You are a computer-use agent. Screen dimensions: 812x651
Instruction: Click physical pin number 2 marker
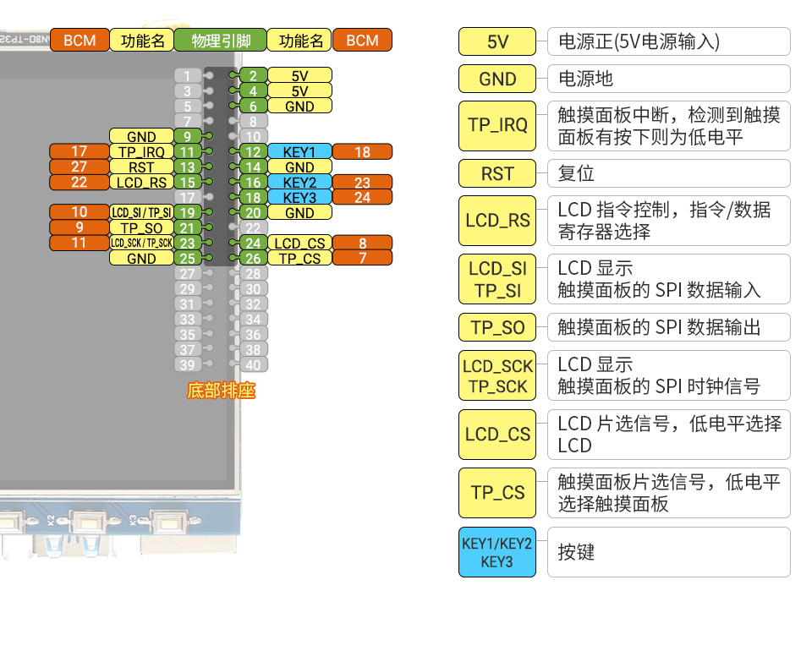252,76
